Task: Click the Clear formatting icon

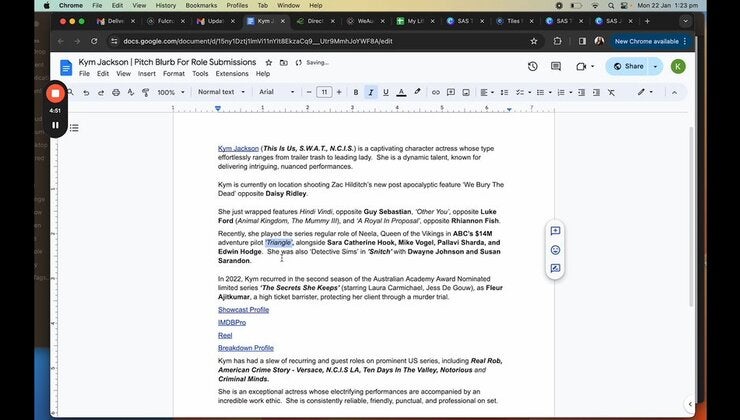Action: point(612,92)
